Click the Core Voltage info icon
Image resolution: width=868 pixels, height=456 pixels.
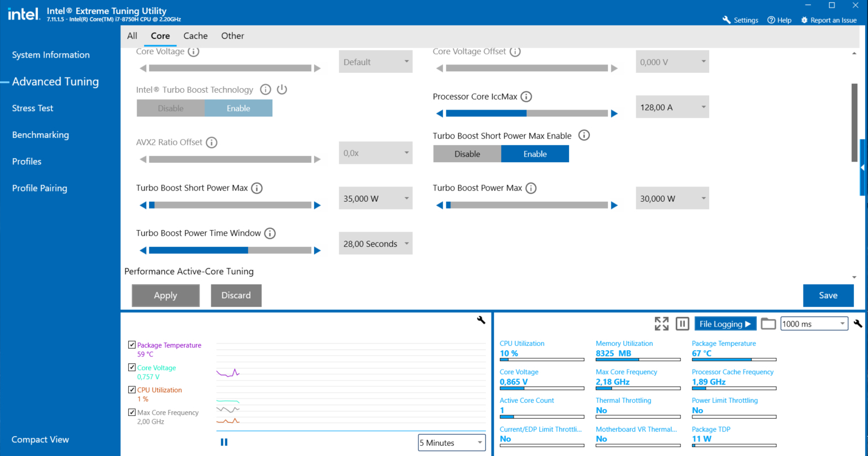(193, 51)
